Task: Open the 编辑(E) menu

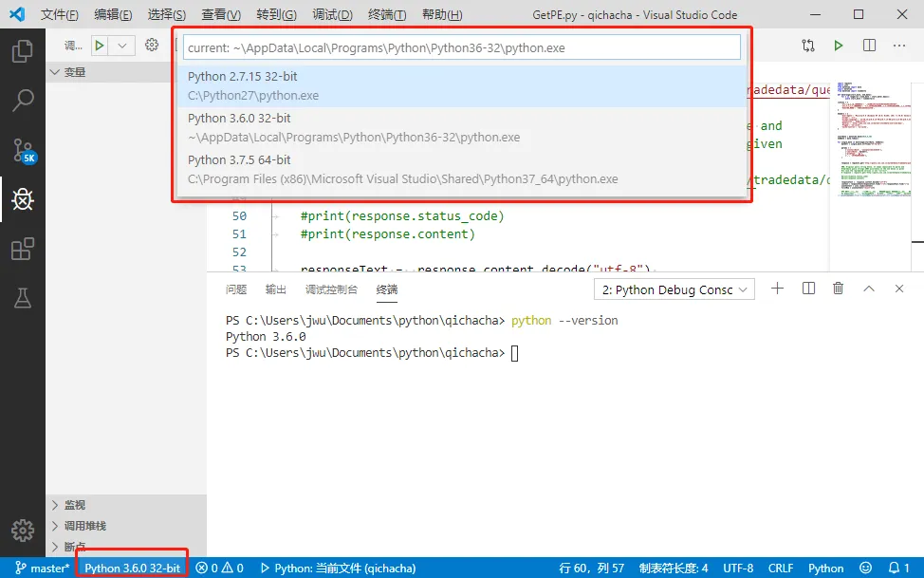Action: coord(113,15)
